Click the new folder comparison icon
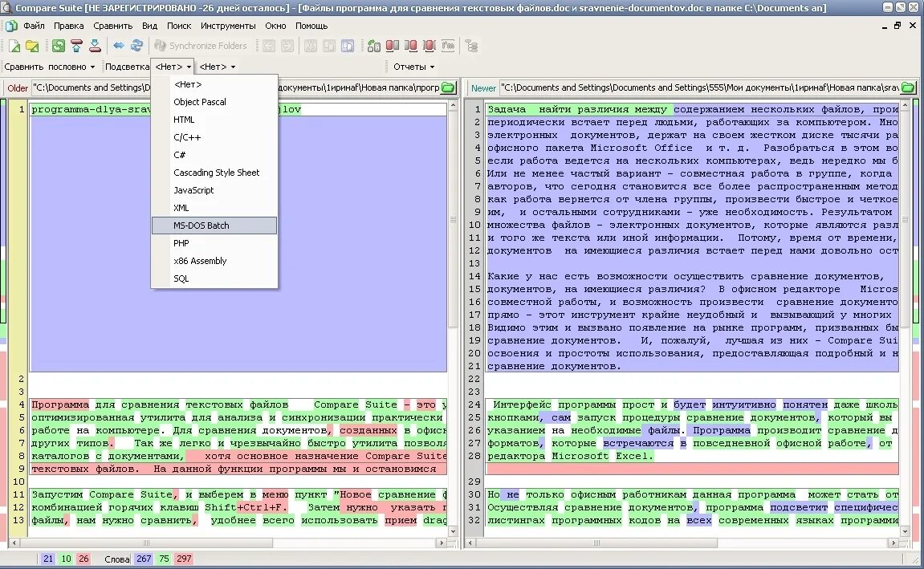 coord(32,46)
